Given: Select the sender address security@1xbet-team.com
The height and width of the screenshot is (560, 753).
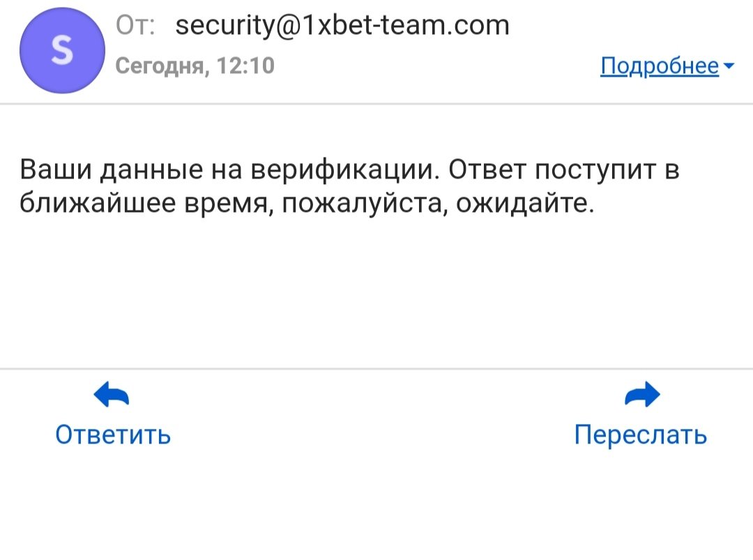Looking at the screenshot, I should 342,27.
